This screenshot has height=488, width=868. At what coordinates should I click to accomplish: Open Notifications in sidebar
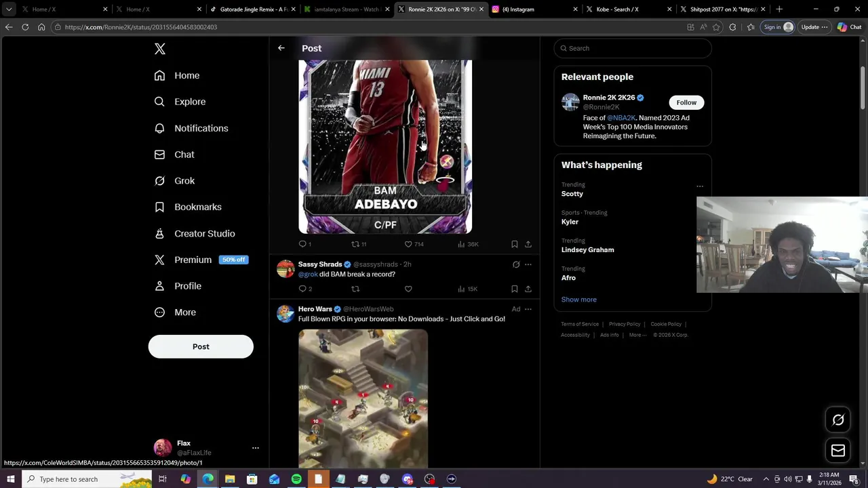coord(191,128)
